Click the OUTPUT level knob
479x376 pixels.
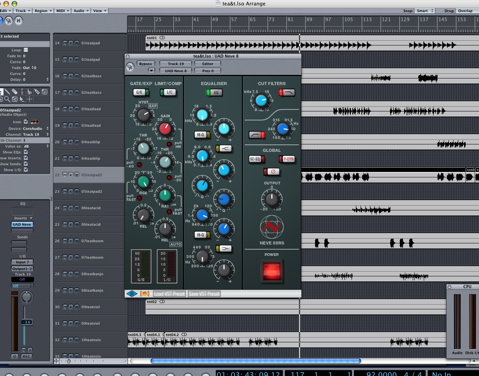click(x=272, y=199)
